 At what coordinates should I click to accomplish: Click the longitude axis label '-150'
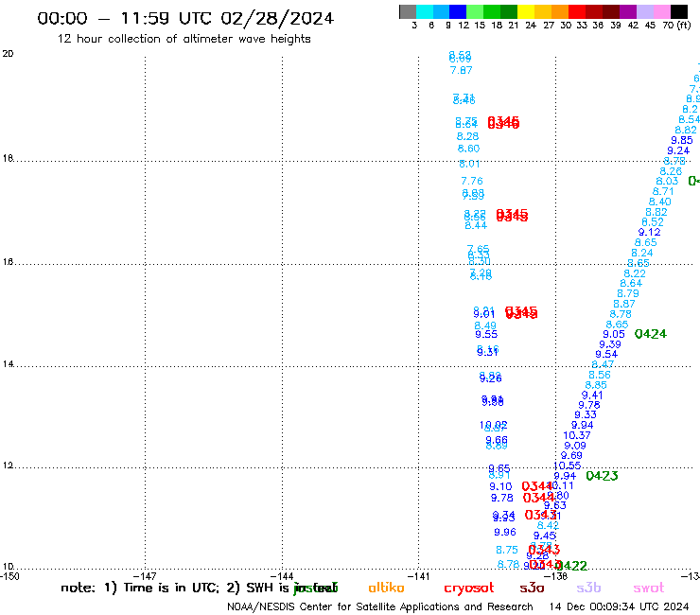pyautogui.click(x=9, y=576)
